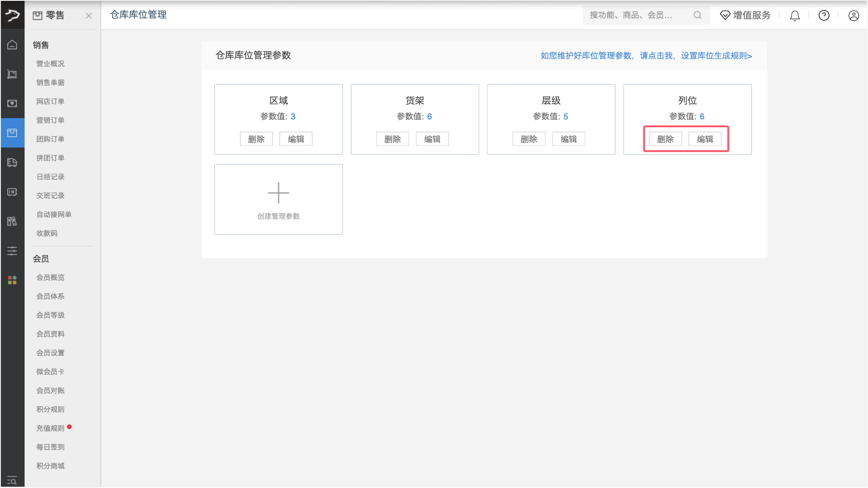Click the home icon in the dark sidebar
The width and height of the screenshot is (868, 488).
pos(12,44)
